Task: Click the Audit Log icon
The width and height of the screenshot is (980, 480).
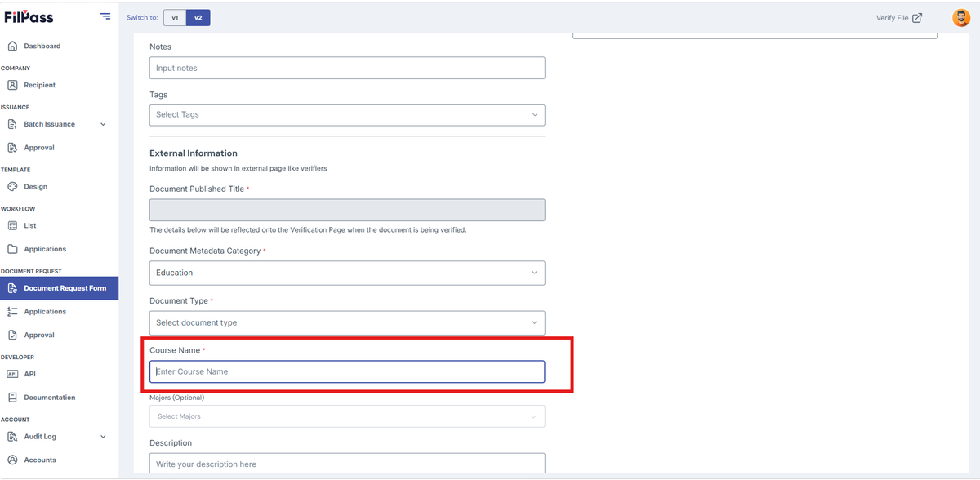Action: [12, 437]
